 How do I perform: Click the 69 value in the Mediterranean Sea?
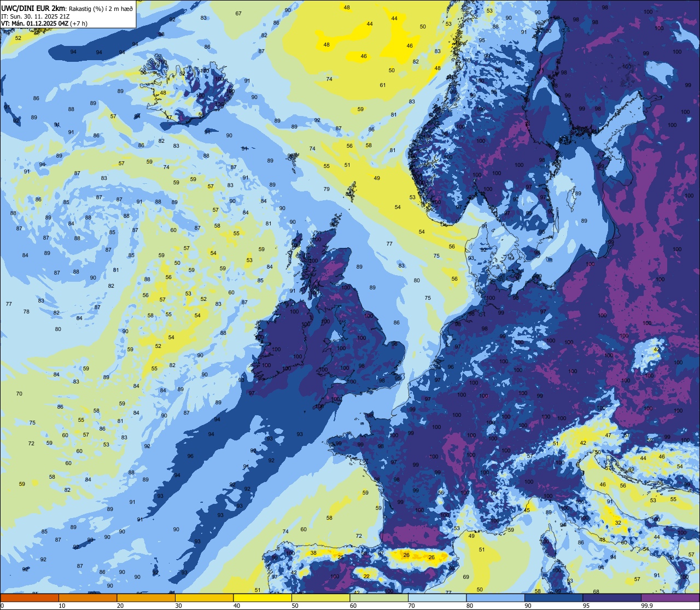point(466,577)
